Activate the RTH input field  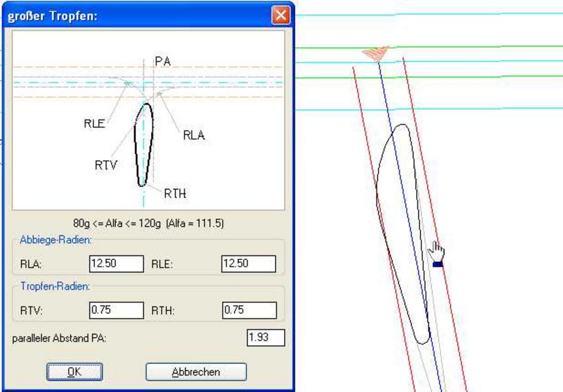pos(249,310)
